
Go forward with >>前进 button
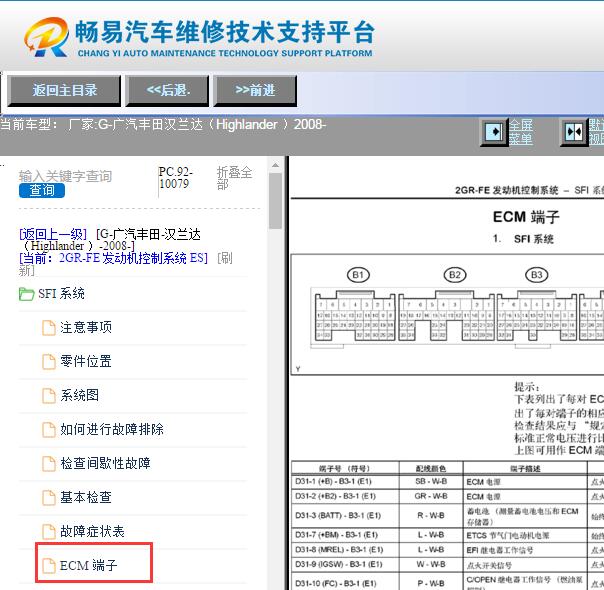(255, 91)
